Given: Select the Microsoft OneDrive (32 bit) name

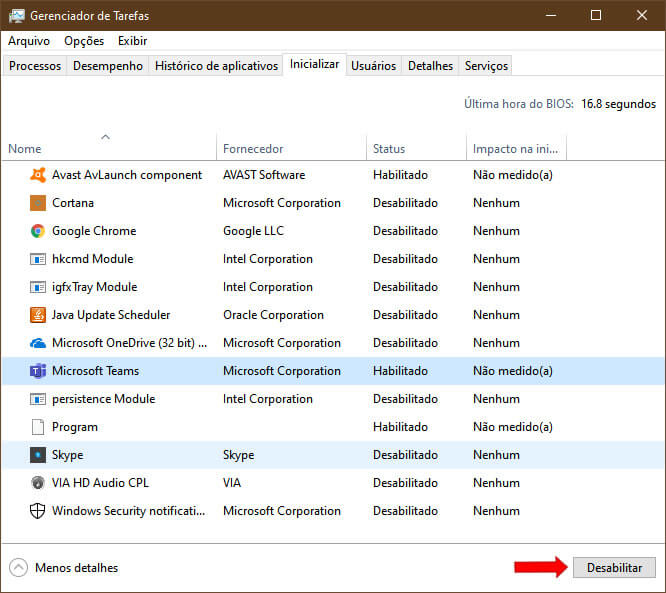Looking at the screenshot, I should point(130,343).
